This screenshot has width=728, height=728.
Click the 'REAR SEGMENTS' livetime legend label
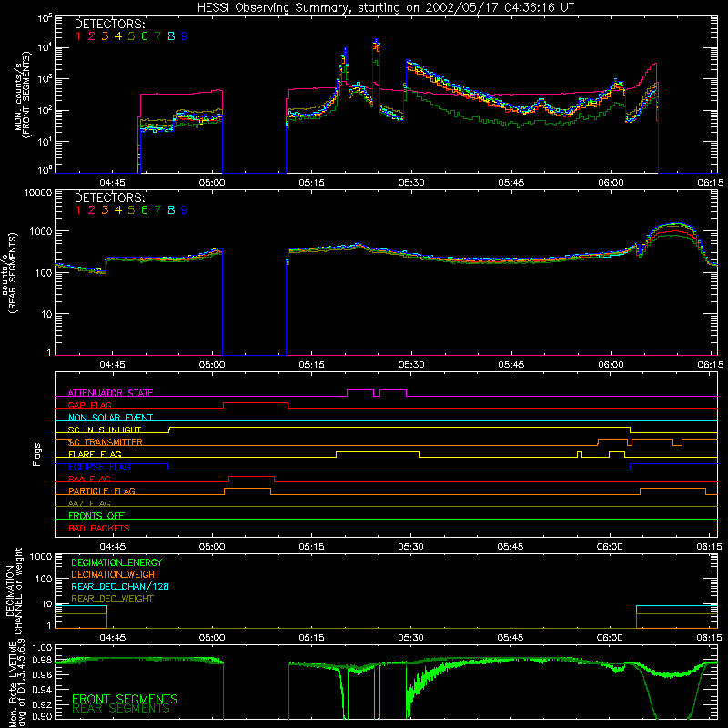click(121, 709)
